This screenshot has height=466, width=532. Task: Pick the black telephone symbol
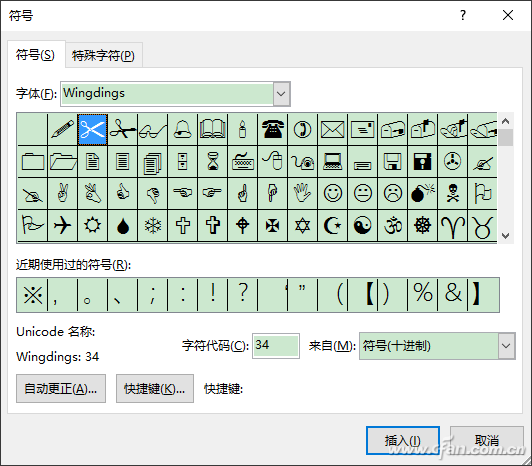(272, 129)
